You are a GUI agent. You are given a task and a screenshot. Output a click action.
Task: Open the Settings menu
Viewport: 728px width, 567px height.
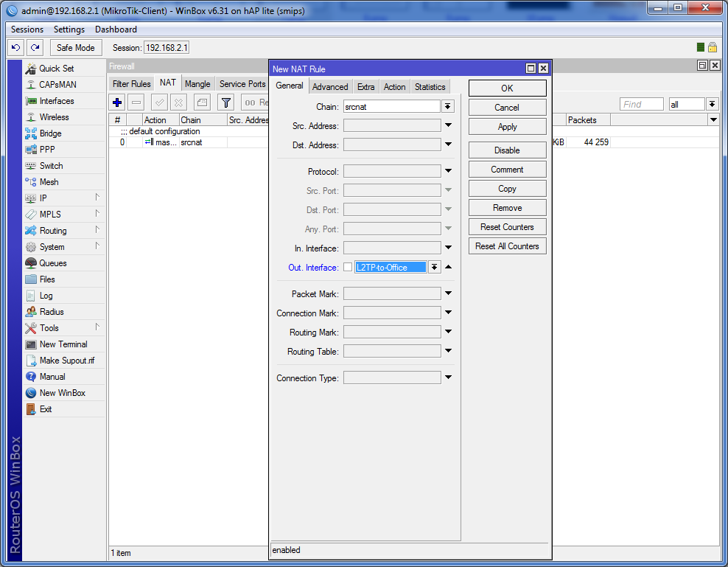click(x=69, y=29)
